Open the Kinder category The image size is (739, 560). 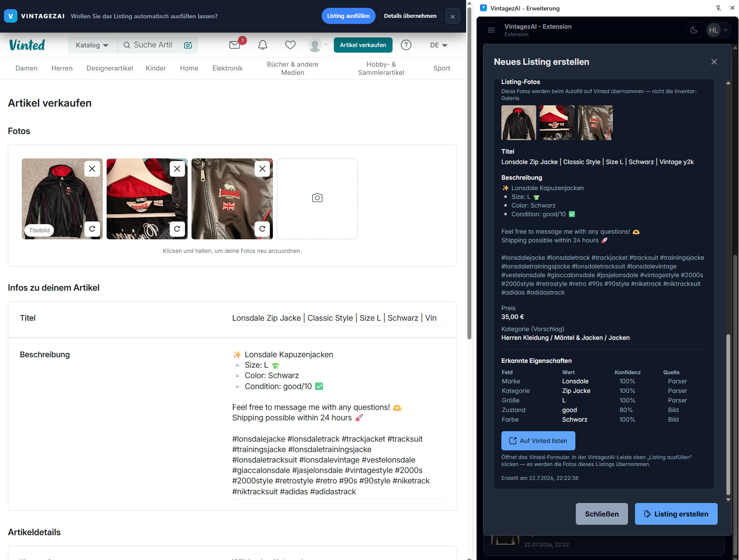(x=156, y=68)
